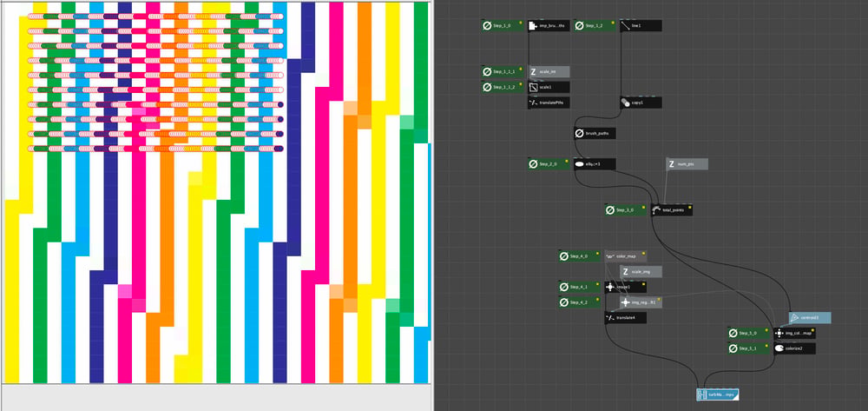Select the scale_int number node
Screen dimensions: 868x411
pos(549,71)
